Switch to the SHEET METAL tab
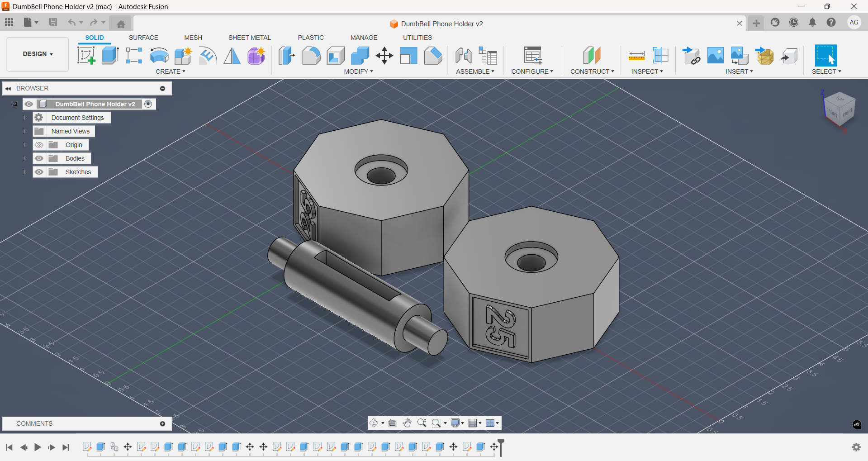The image size is (868, 461). coord(249,38)
